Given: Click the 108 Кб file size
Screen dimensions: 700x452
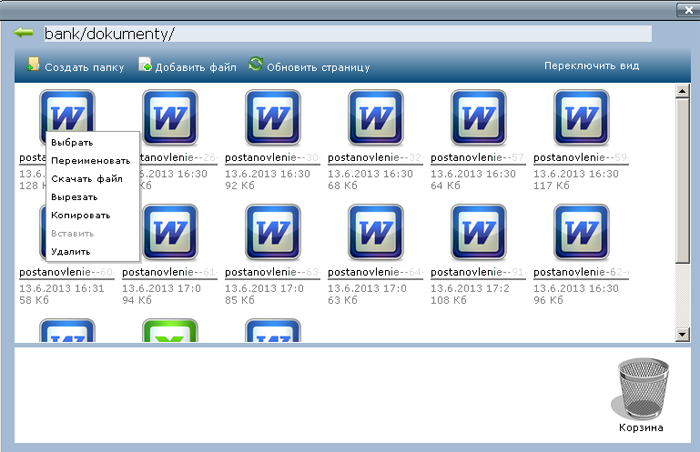Looking at the screenshot, I should 448,301.
